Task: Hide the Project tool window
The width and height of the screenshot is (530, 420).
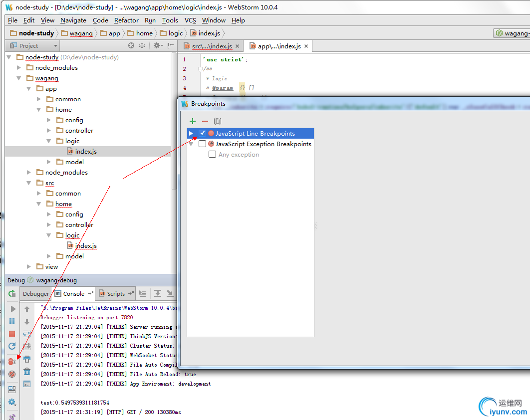Action: pyautogui.click(x=171, y=45)
